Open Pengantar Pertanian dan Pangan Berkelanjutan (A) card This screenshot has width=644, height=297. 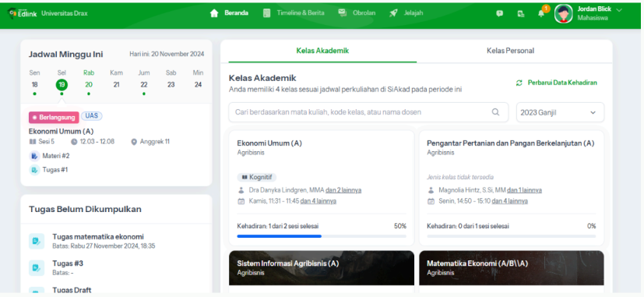tap(511, 143)
